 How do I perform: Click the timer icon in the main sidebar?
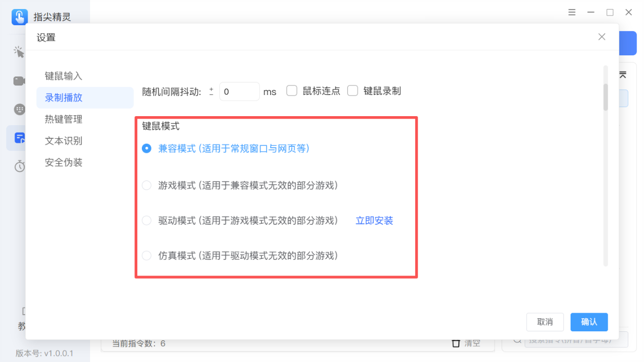coord(20,166)
